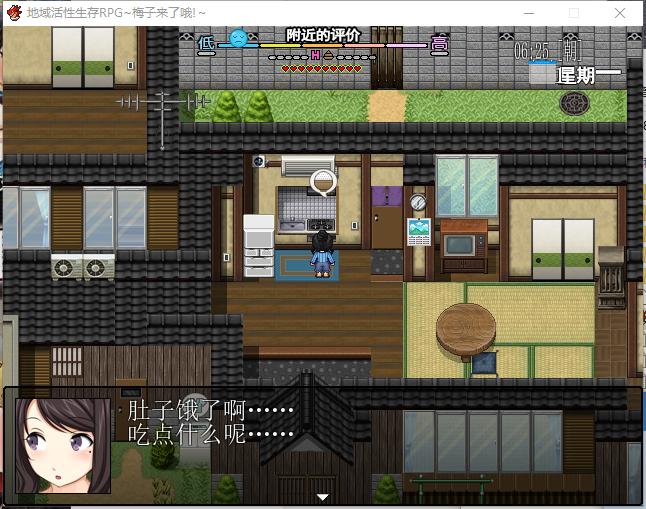Click the door with purple noren curtain

pos(386,217)
